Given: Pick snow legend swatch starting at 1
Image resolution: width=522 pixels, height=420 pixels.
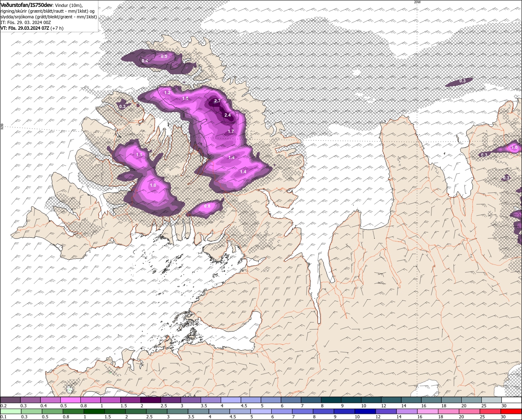Looking at the screenshot, I should (x=111, y=400).
